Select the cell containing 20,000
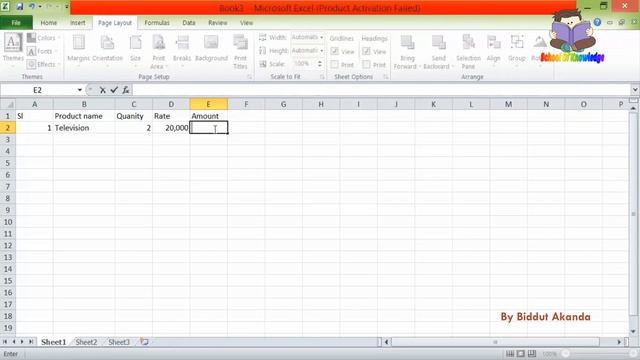This screenshot has height=360, width=640. pyautogui.click(x=171, y=128)
